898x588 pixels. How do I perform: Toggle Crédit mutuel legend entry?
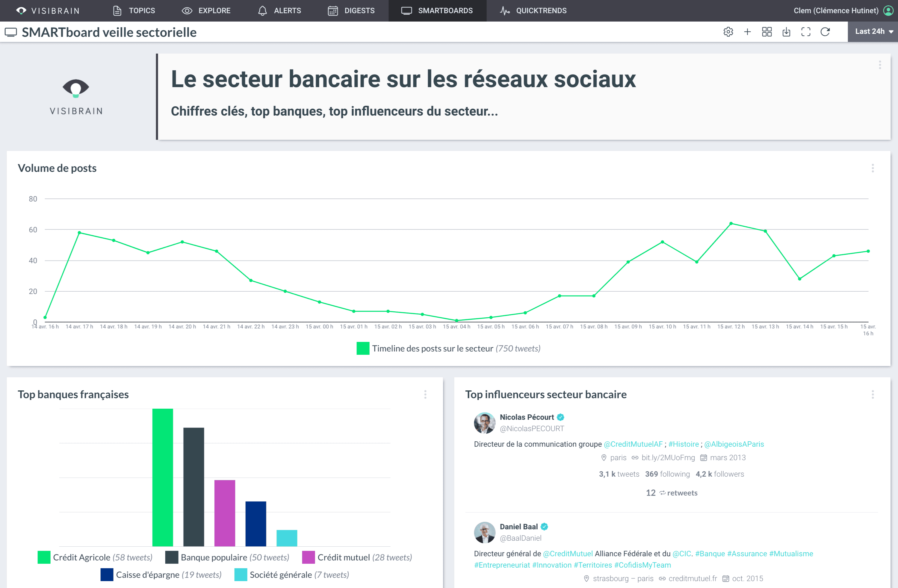tap(357, 557)
